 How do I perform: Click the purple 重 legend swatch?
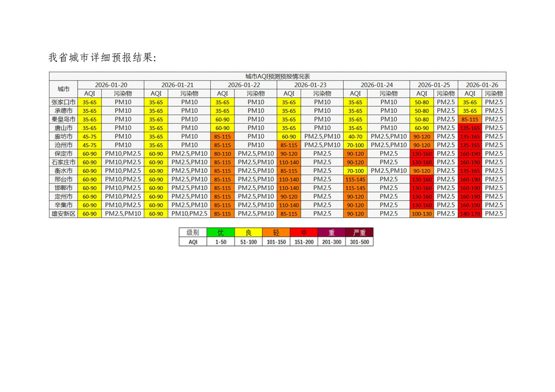[x=331, y=232]
